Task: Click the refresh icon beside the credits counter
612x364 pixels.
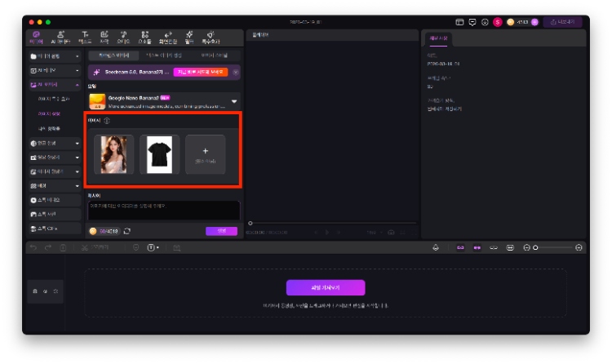Action: click(x=127, y=231)
